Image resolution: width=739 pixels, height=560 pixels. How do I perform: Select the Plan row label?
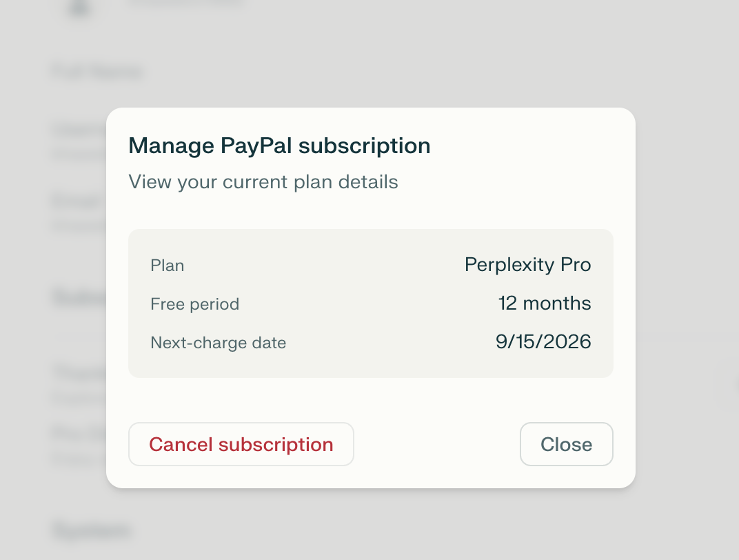168,266
